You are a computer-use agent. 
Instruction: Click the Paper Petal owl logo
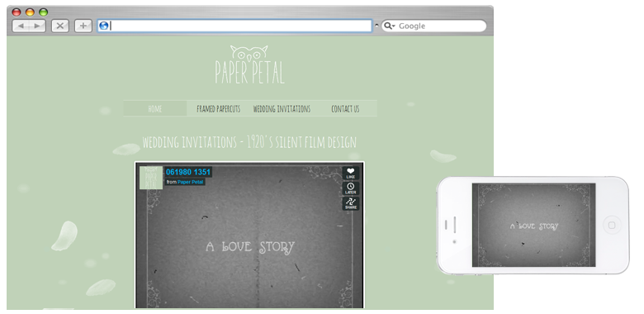[249, 65]
